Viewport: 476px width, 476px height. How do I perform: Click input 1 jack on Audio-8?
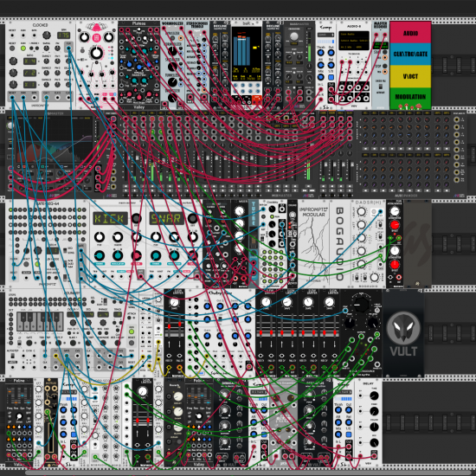tap(342, 62)
